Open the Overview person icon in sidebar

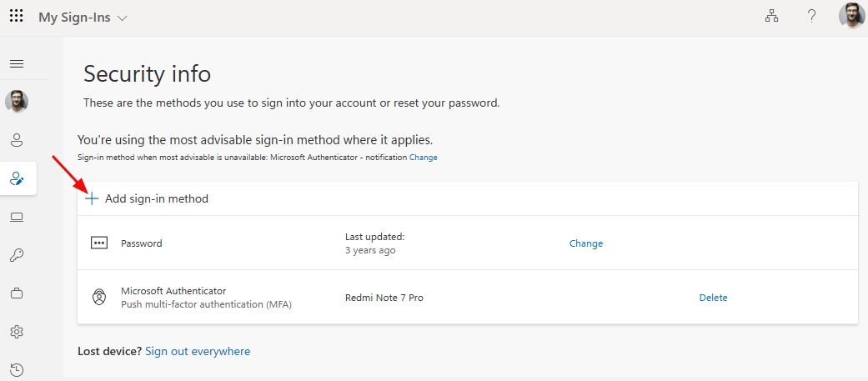coord(17,140)
